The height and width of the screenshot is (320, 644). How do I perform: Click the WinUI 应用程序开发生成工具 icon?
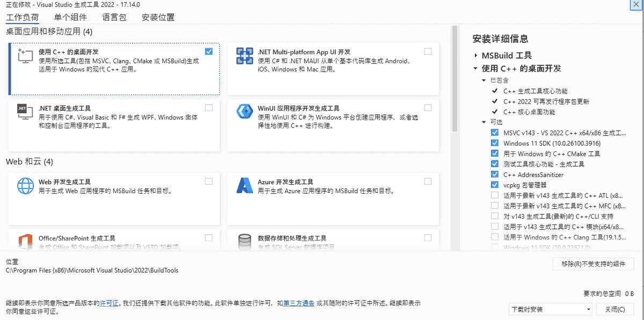[x=245, y=112]
